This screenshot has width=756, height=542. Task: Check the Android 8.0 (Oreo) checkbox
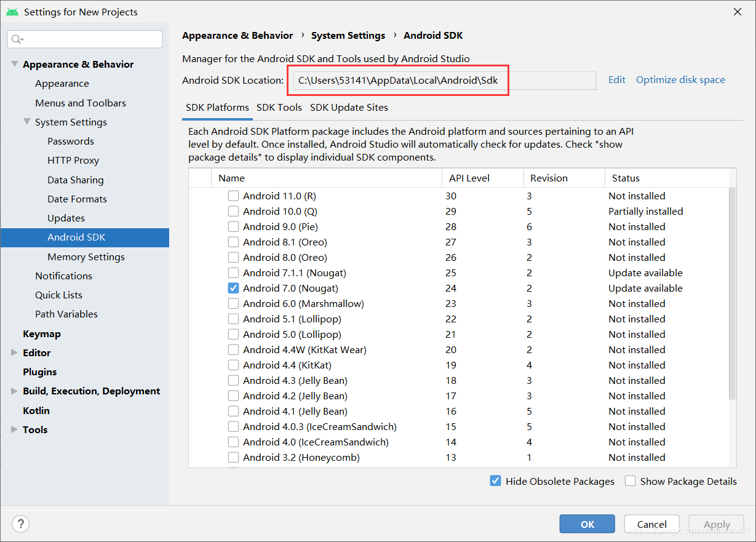(233, 257)
